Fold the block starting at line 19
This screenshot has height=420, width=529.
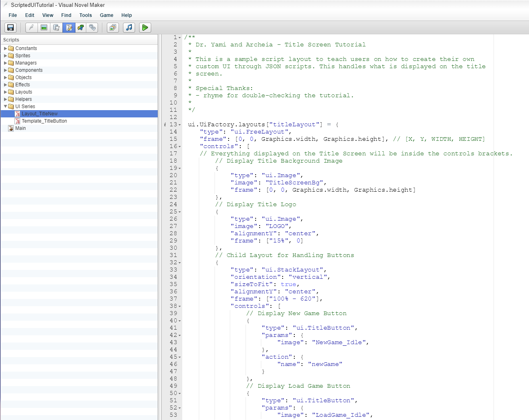pos(180,168)
